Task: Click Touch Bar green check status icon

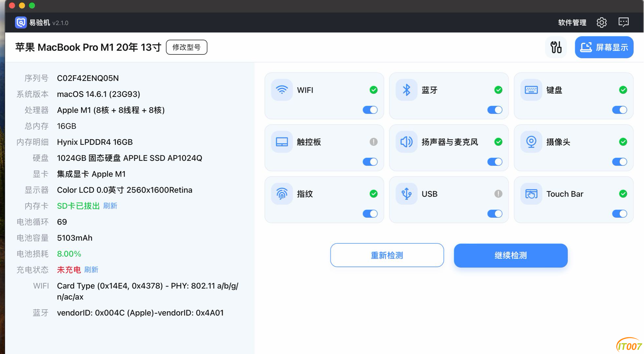Action: (x=623, y=194)
